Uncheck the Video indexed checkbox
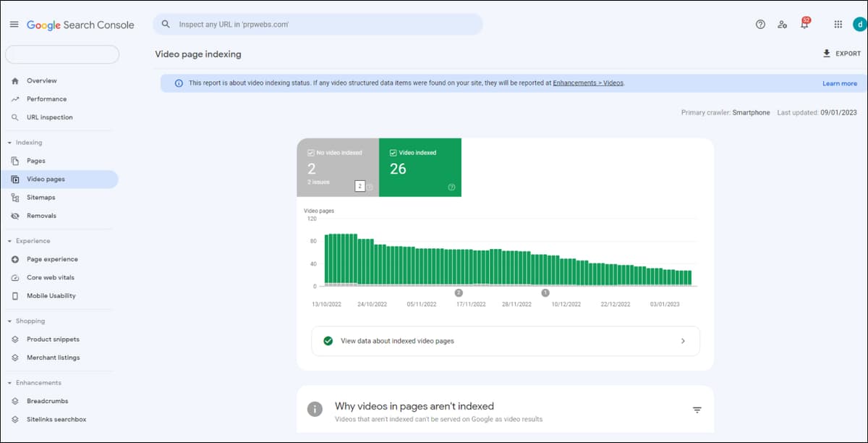Image resolution: width=868 pixels, height=443 pixels. [393, 153]
